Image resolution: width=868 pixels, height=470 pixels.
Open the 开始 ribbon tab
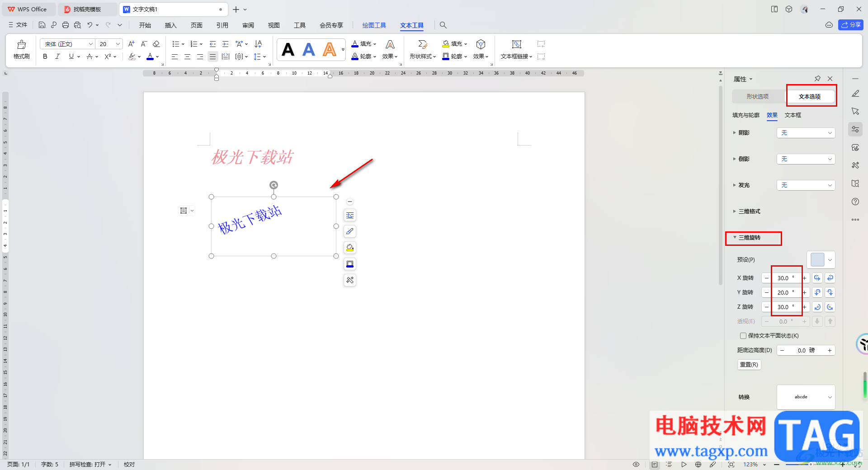[x=145, y=25]
